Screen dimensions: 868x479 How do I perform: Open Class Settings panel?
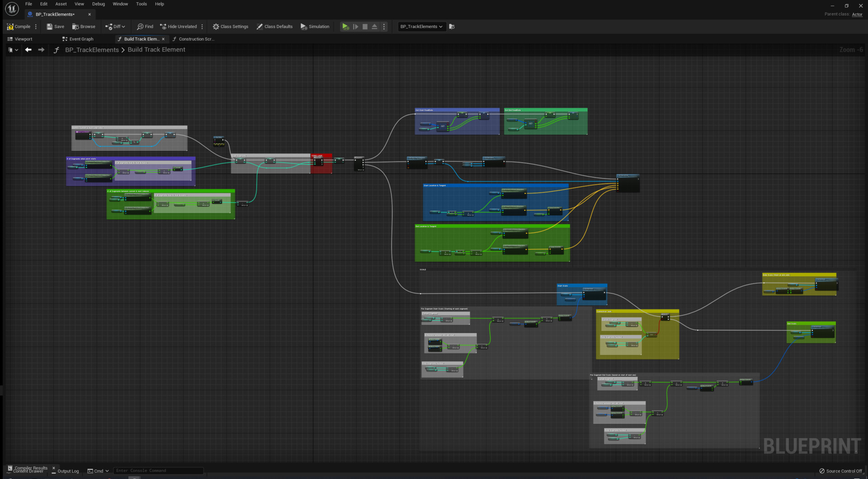click(231, 27)
